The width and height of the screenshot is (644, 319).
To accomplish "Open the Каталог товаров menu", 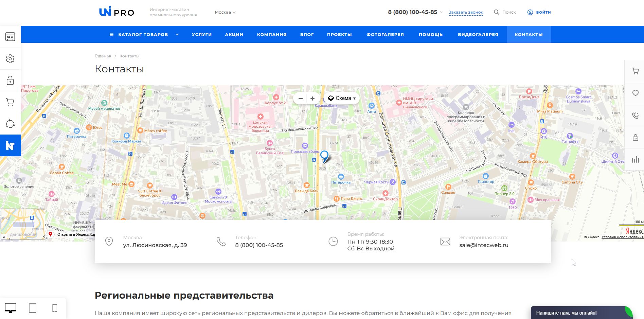I will click(x=143, y=35).
